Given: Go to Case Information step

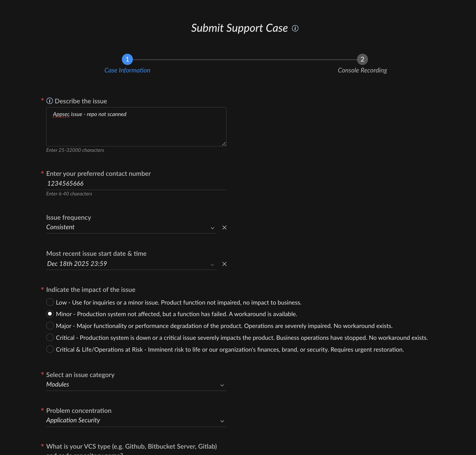Looking at the screenshot, I should click(x=127, y=70).
